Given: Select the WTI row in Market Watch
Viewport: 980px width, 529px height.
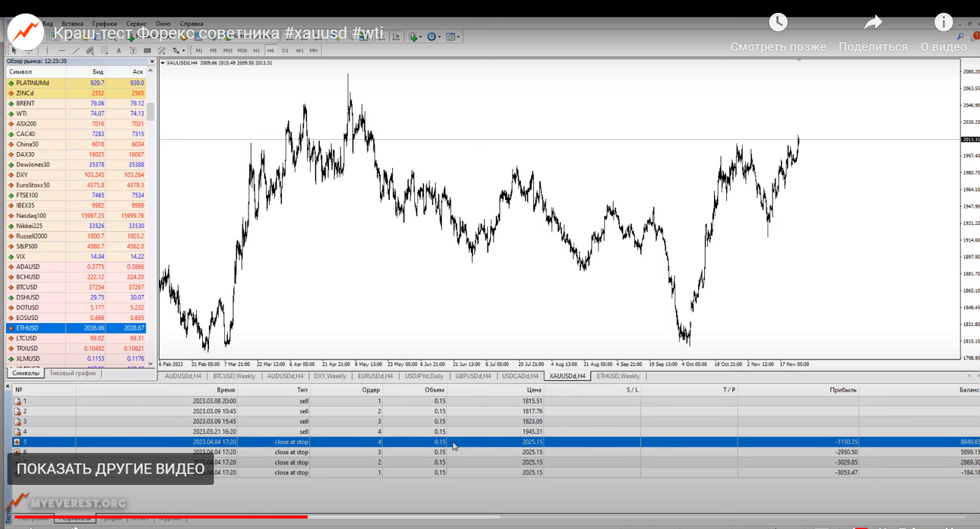Looking at the screenshot, I should click(x=76, y=113).
